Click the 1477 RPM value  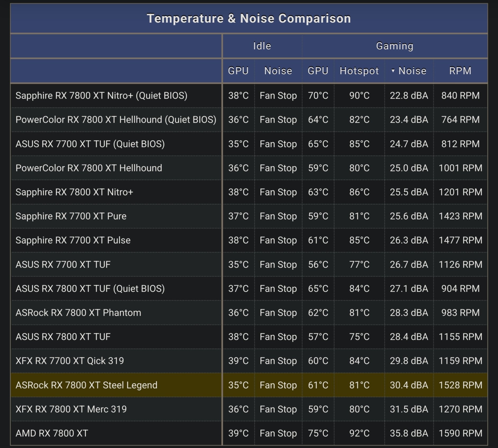[x=460, y=240]
